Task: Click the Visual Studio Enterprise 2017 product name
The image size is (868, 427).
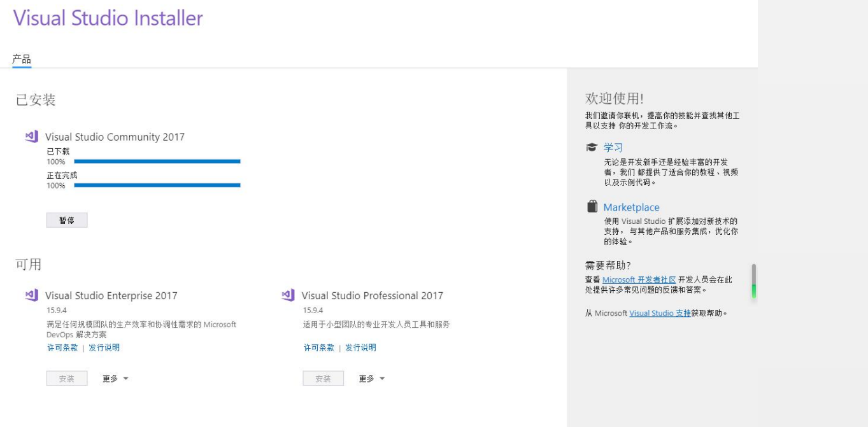Action: 111,295
